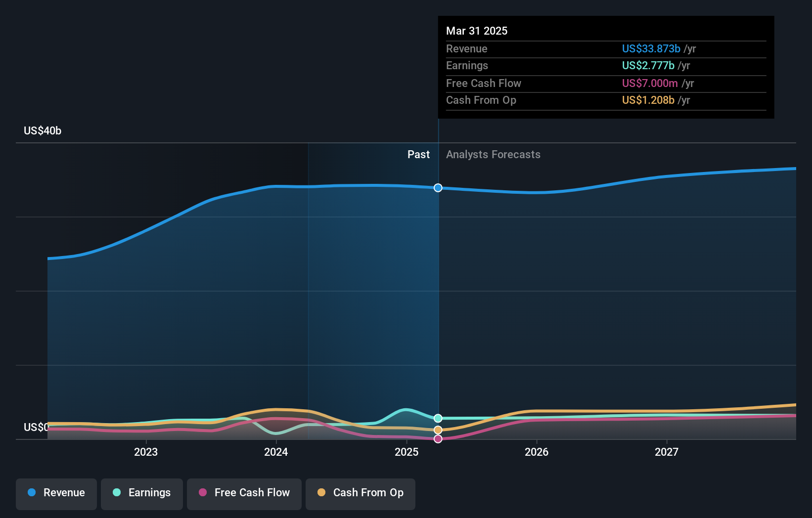Click the US$1.208b cash from op value
The image size is (812, 518).
(x=648, y=100)
